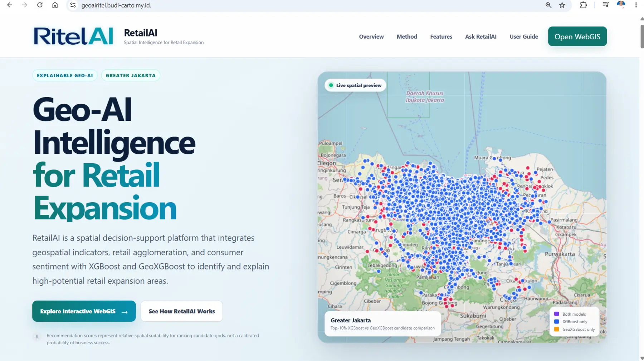Open the Ask RetailAI menu item
Screen dimensions: 644x361
(x=480, y=36)
